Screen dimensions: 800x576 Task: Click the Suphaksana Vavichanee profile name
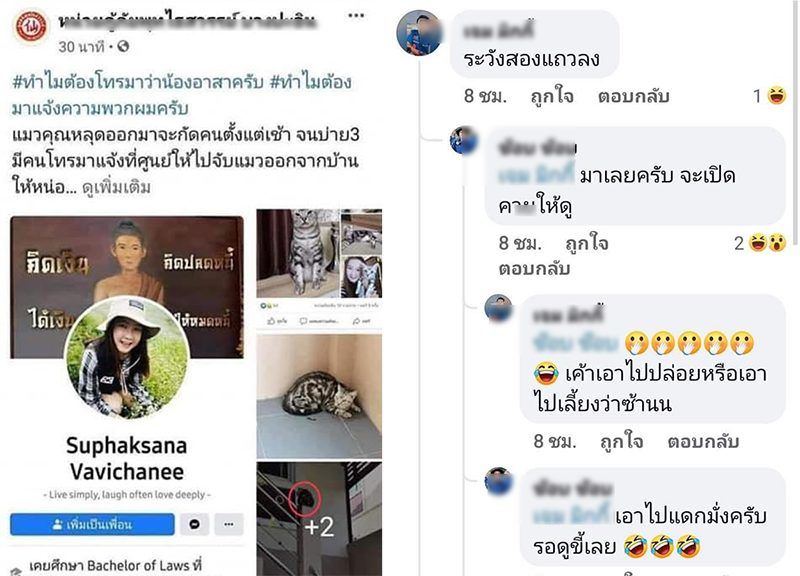[127, 459]
